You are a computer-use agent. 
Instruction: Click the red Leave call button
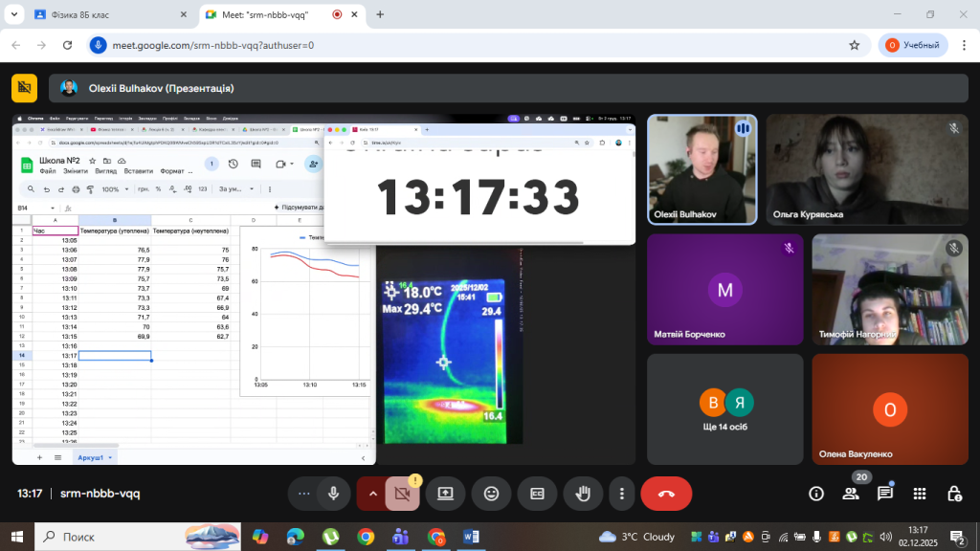pyautogui.click(x=667, y=494)
